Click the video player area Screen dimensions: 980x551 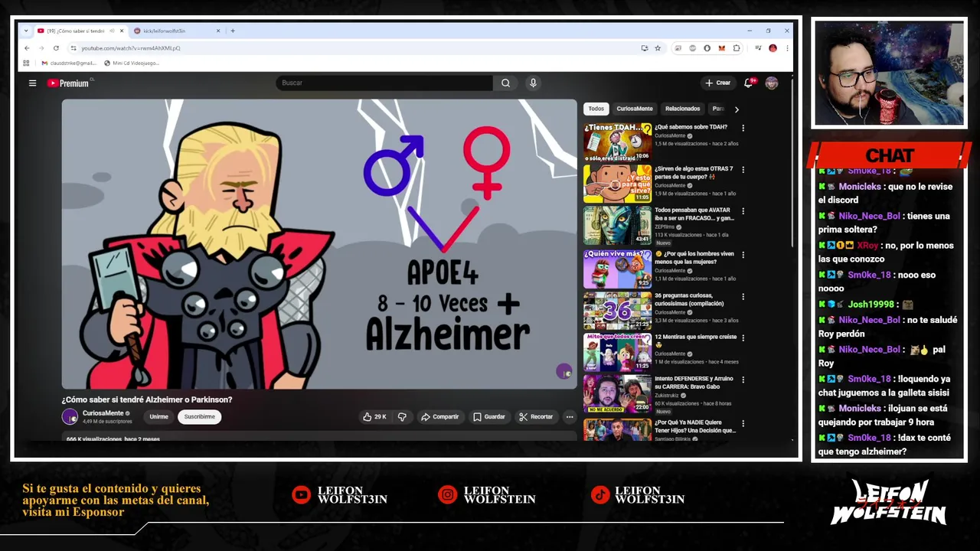(319, 244)
